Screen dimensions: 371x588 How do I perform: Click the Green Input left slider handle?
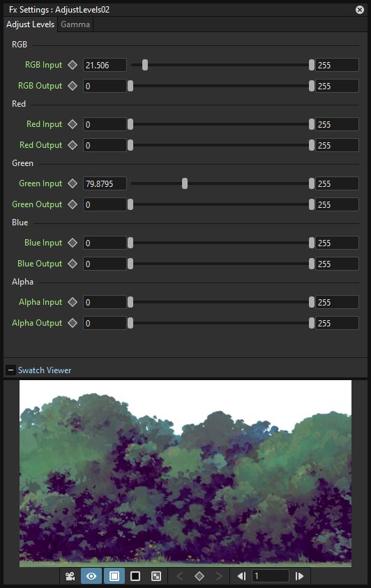tap(185, 183)
